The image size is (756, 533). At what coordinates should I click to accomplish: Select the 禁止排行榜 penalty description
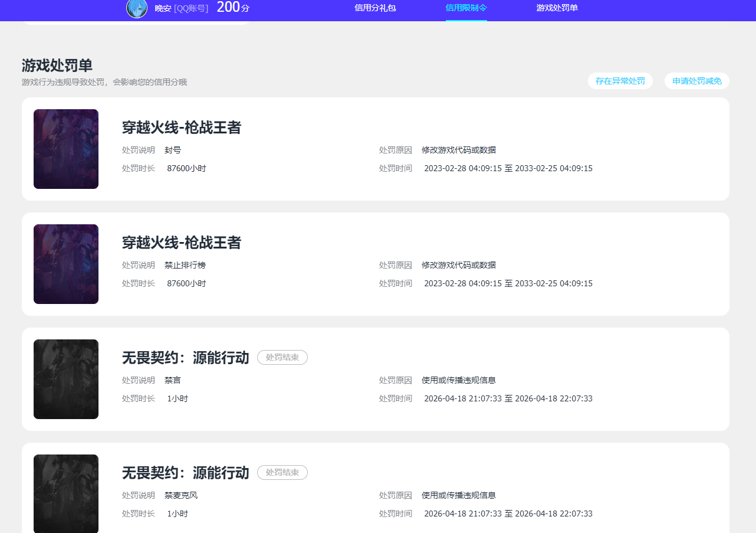[185, 266]
